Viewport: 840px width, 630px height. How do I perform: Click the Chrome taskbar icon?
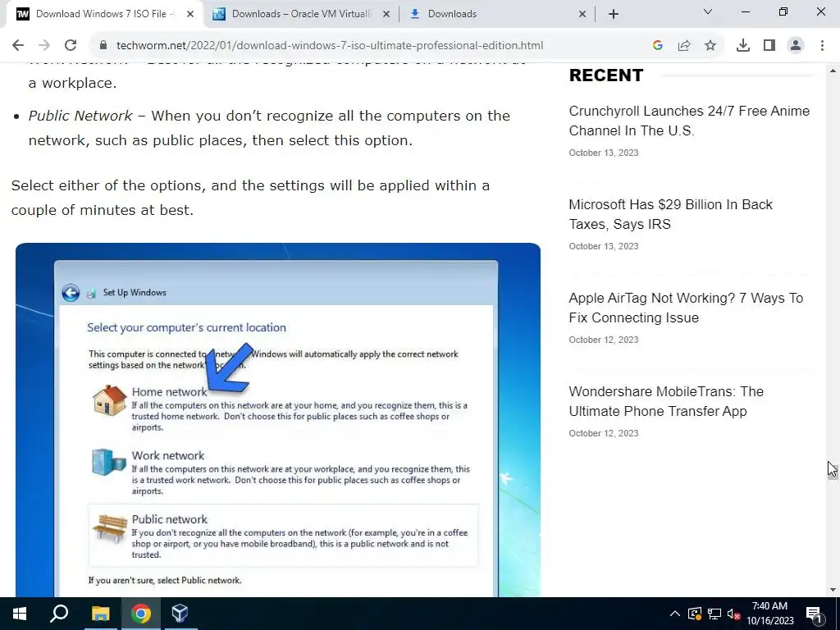(140, 614)
